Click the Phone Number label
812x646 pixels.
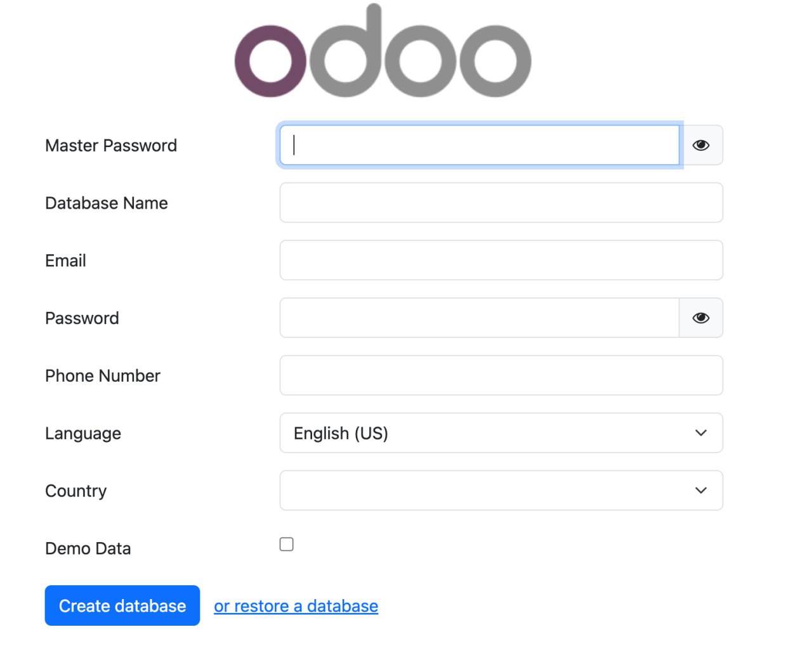tap(103, 376)
